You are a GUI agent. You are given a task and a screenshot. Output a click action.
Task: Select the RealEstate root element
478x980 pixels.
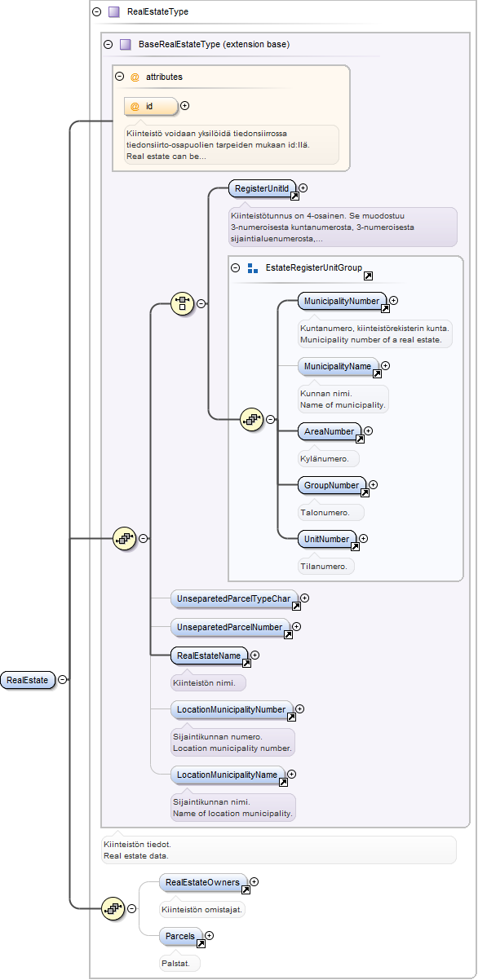pos(28,680)
